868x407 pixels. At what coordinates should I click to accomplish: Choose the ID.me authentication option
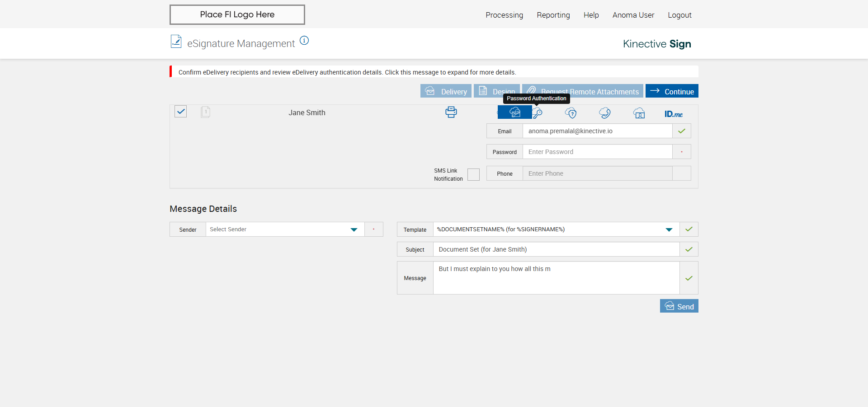(x=673, y=114)
